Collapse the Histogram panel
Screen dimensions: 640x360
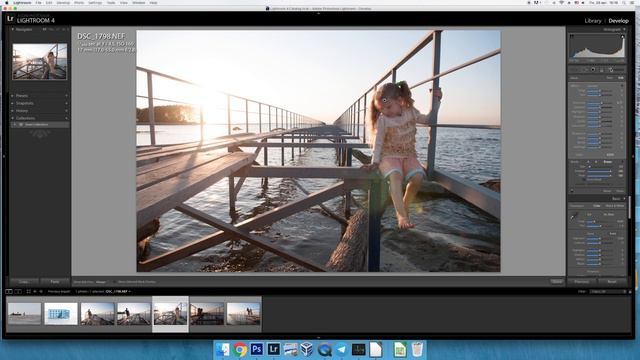point(624,29)
